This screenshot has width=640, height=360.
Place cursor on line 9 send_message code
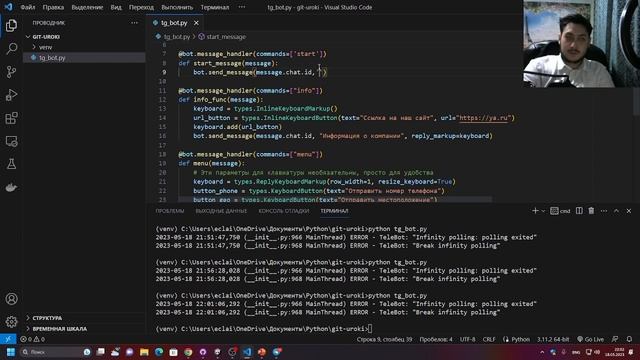coord(260,72)
